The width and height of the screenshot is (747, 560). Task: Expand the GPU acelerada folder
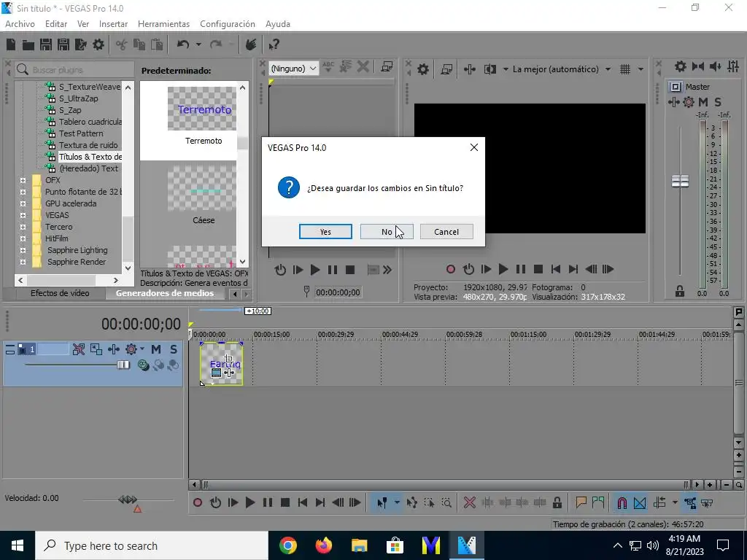(23, 204)
